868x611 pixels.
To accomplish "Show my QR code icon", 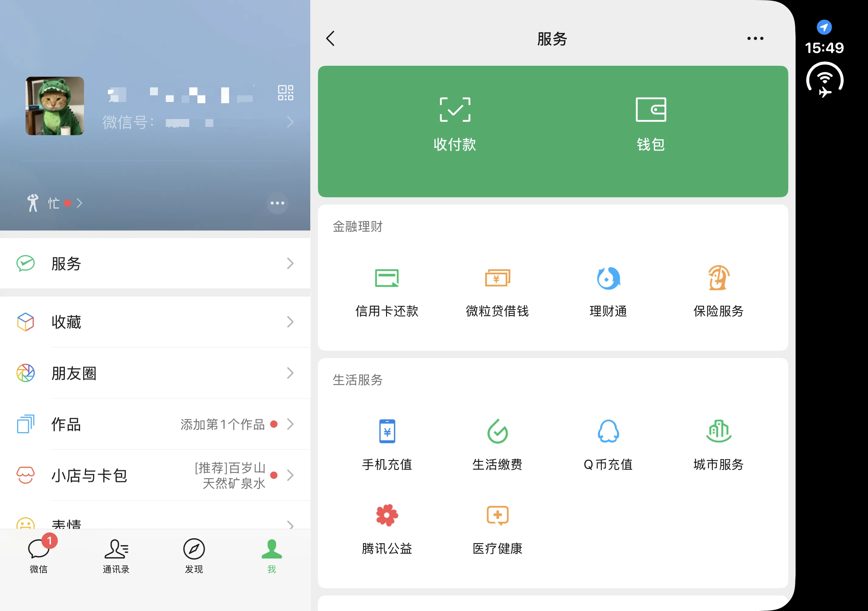I will 285,93.
